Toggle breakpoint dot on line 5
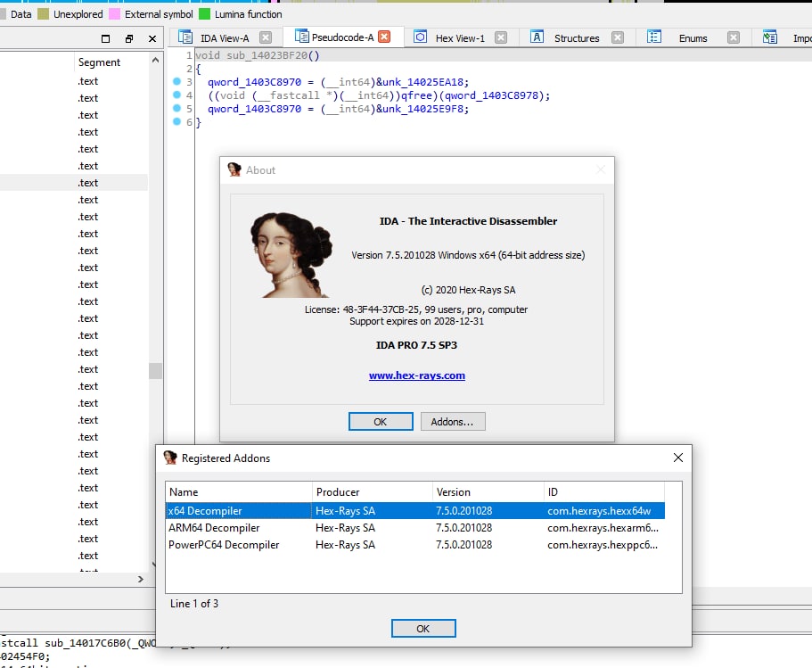This screenshot has height=668, width=812. click(176, 108)
